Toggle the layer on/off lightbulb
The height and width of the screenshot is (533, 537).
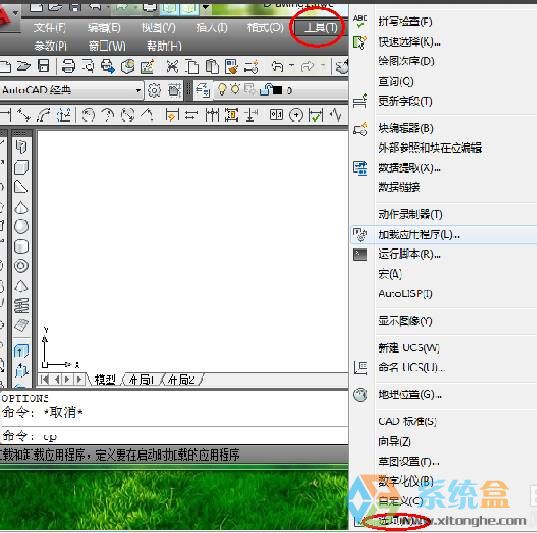pyautogui.click(x=222, y=90)
